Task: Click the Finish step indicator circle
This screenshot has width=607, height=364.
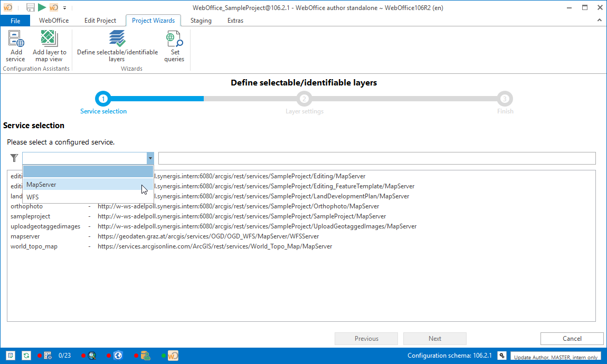Action: tap(505, 99)
